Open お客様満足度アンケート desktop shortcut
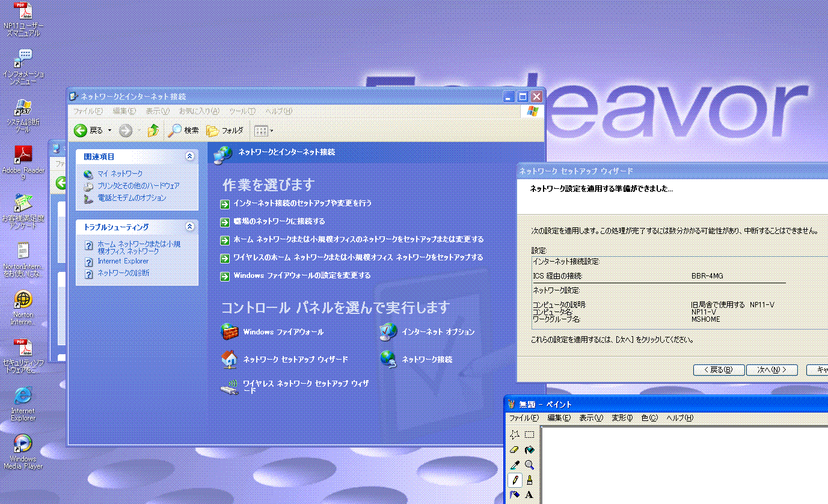Viewport: 828px width, 504px height. coord(23,211)
